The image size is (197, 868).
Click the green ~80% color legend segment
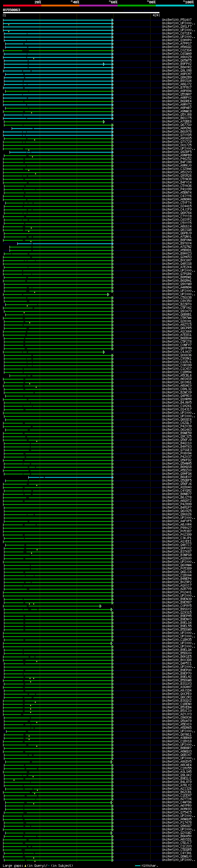(137, 6)
